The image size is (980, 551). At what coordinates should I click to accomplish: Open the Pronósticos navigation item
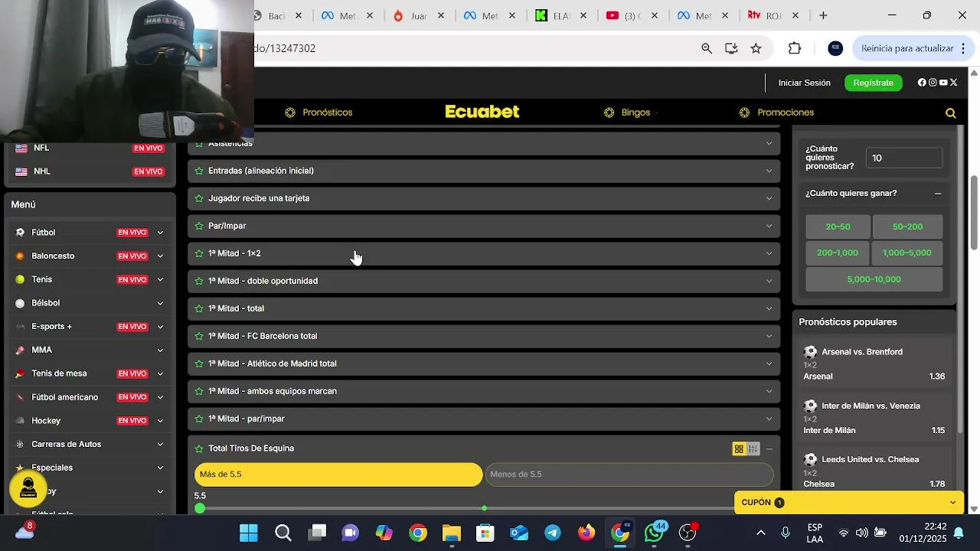pyautogui.click(x=328, y=112)
